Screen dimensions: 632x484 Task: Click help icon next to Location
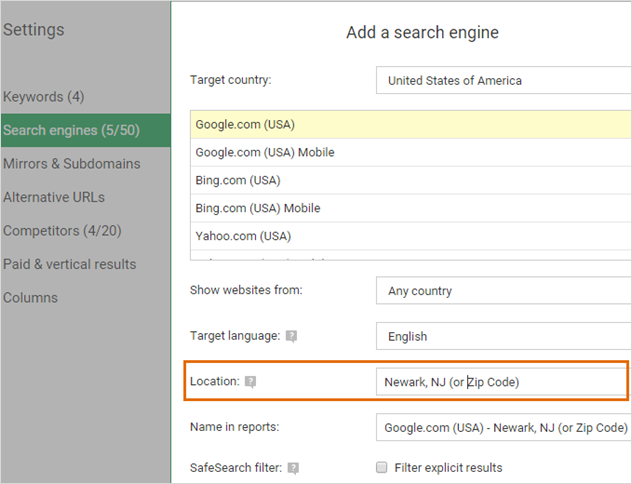[x=251, y=382]
